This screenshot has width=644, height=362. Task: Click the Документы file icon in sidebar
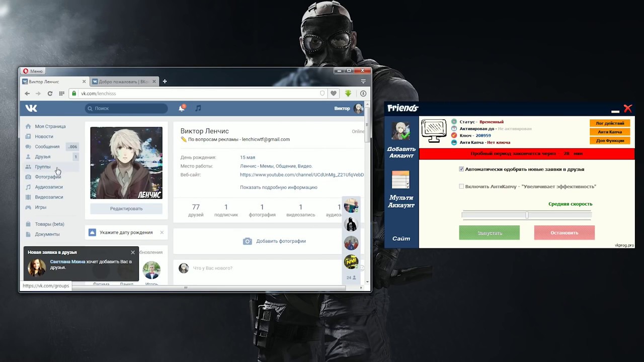[28, 234]
